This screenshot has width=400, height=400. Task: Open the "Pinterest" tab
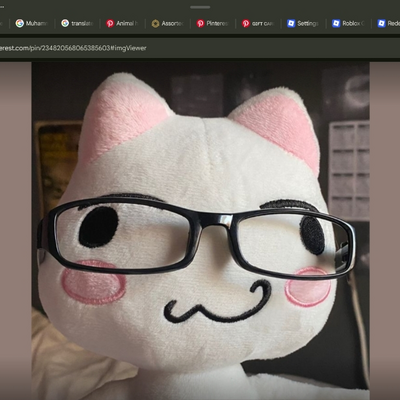[213, 23]
